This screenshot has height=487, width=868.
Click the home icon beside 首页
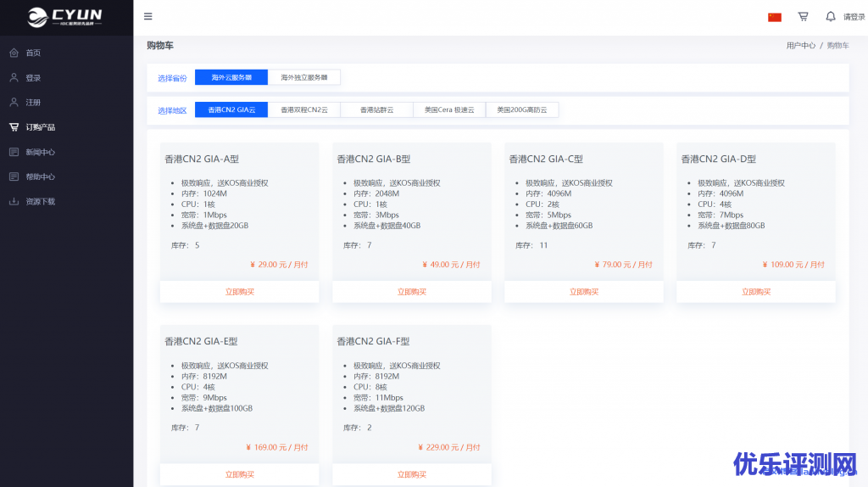tap(14, 53)
